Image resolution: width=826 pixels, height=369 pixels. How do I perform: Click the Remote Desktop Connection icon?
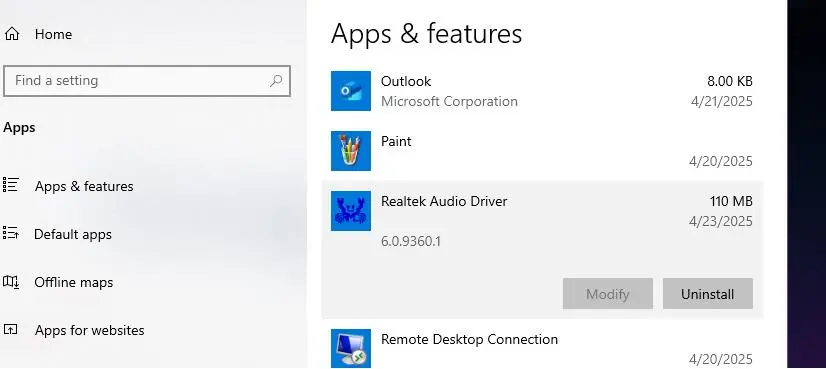(x=351, y=348)
